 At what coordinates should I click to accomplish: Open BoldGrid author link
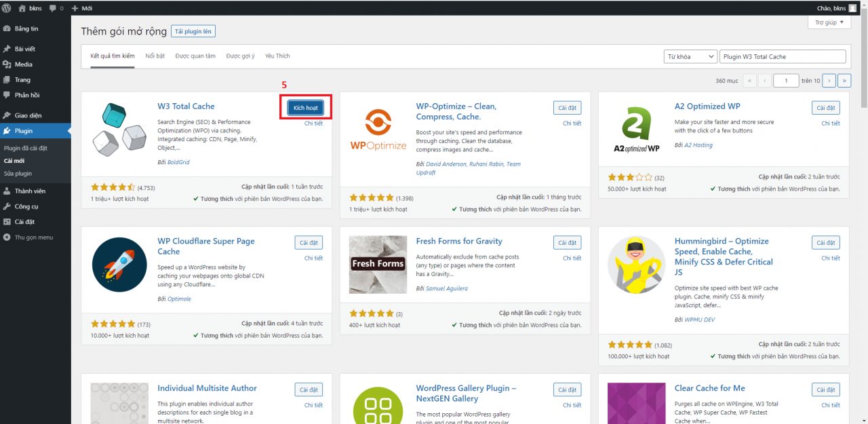179,163
